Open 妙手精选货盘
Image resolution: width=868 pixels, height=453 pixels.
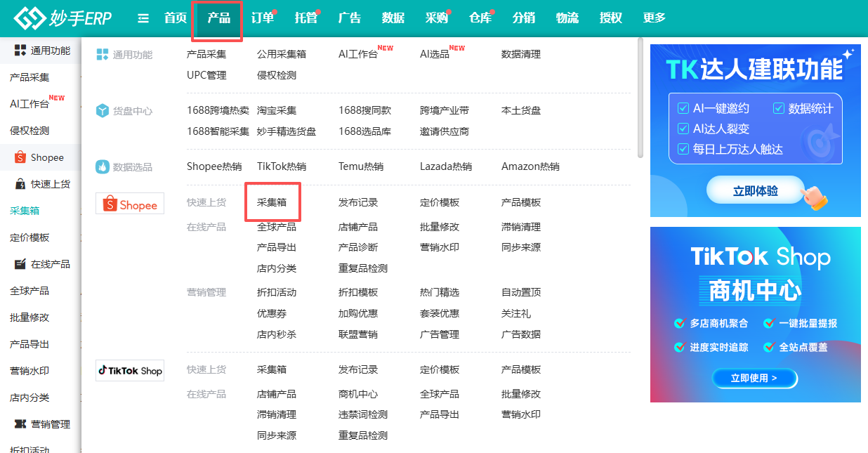click(x=287, y=131)
